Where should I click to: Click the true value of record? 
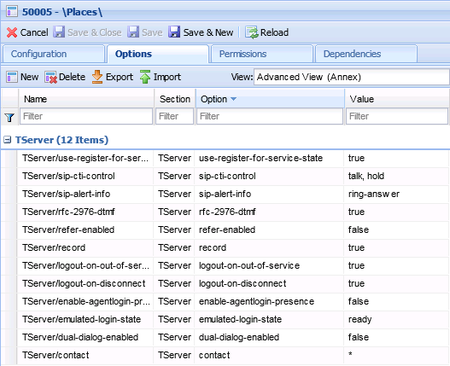point(356,248)
